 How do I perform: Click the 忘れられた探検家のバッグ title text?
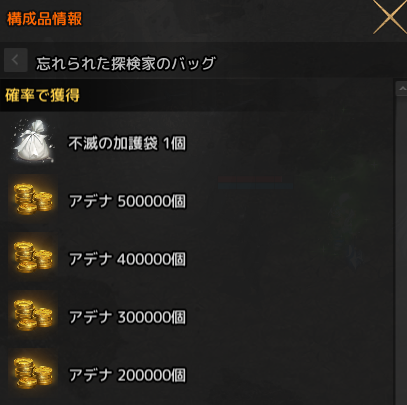(x=126, y=63)
